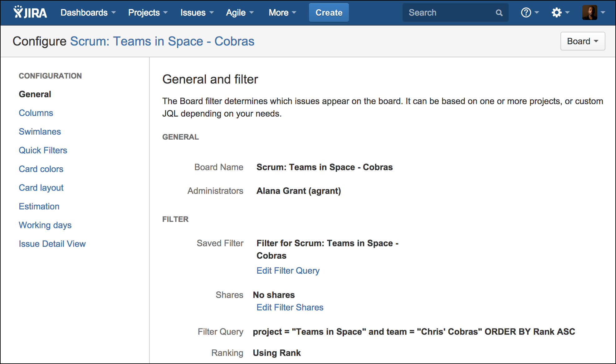Click the Create button
The width and height of the screenshot is (616, 364).
coord(329,12)
